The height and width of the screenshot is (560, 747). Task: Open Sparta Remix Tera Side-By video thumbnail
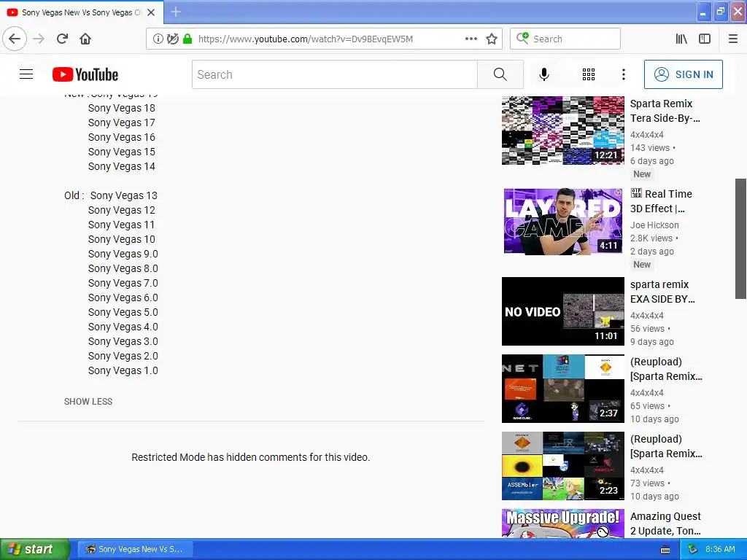click(562, 131)
